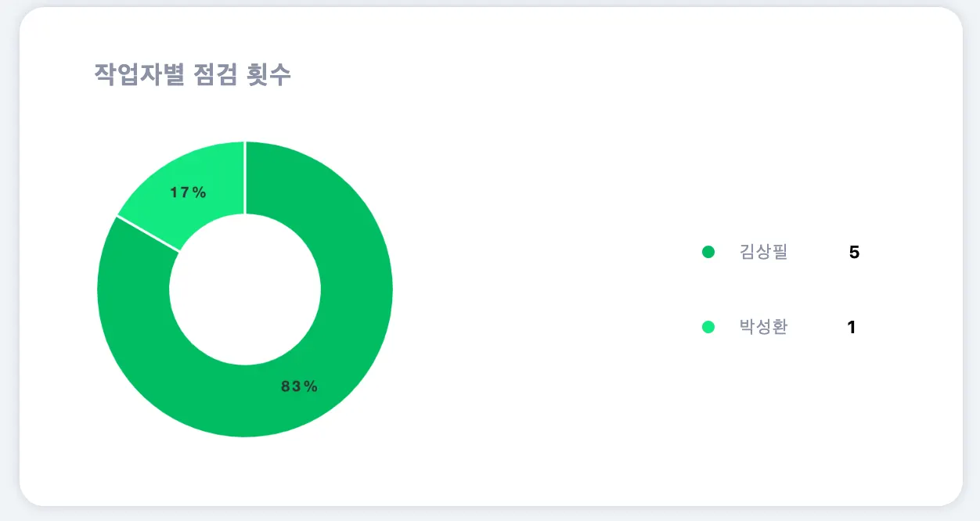Toggle the 박성환 legend name
The width and height of the screenshot is (980, 521).
coord(763,327)
